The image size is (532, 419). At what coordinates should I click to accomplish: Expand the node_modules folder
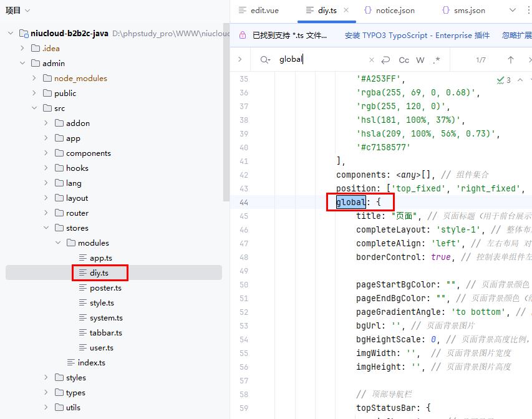[x=36, y=79]
